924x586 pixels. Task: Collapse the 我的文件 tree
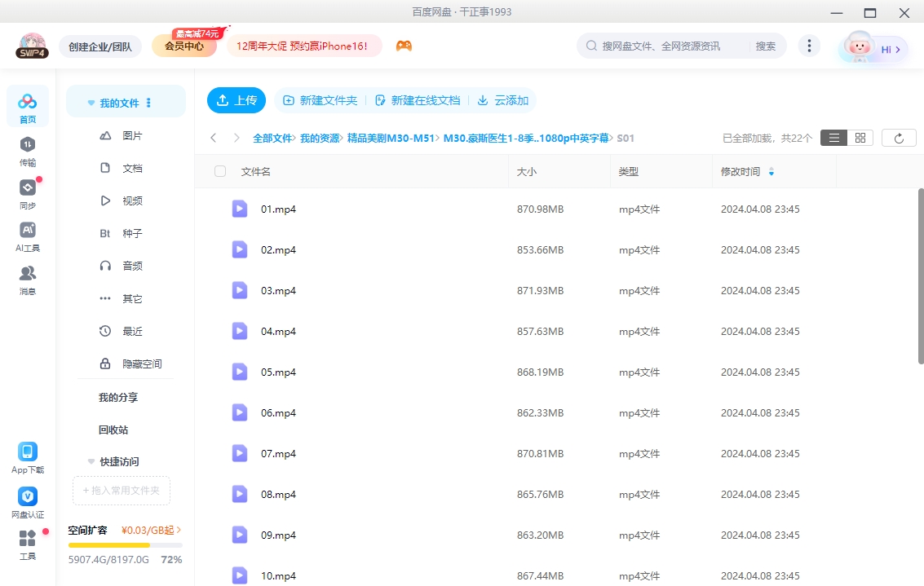[x=91, y=101]
